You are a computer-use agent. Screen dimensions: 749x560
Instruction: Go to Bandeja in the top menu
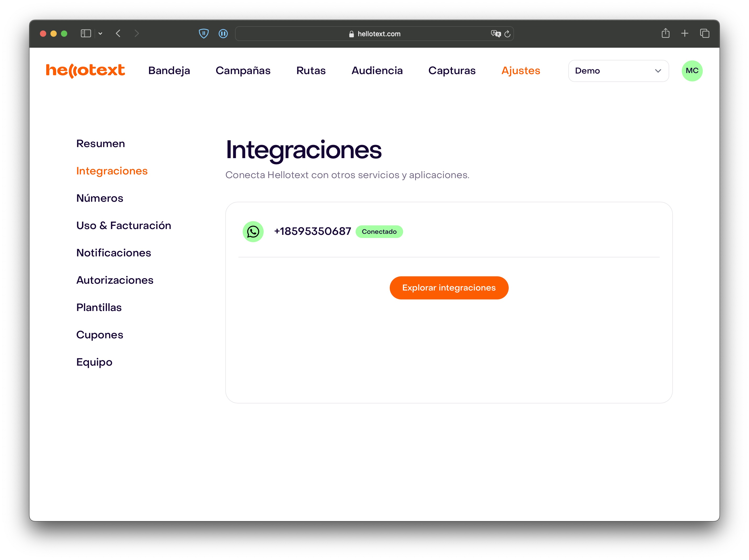tap(169, 70)
